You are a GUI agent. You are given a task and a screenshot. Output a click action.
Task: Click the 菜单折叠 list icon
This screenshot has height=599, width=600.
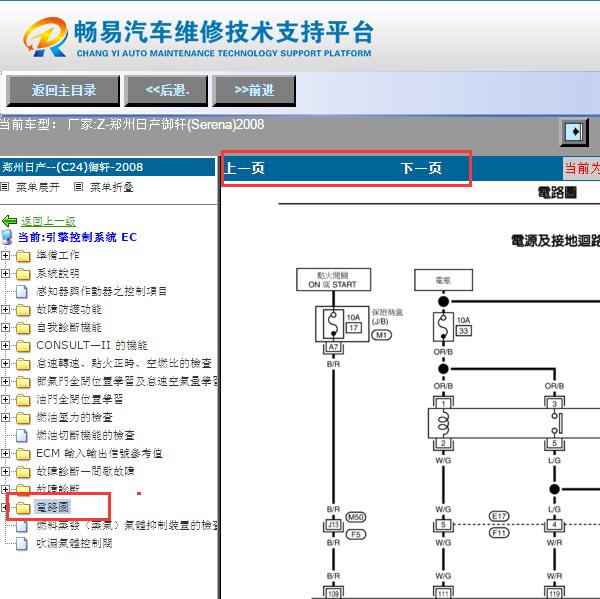78,187
